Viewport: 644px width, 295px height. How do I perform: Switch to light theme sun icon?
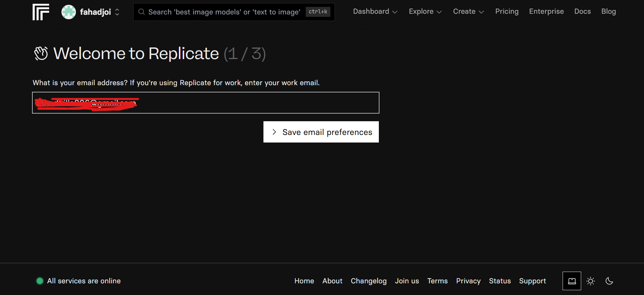click(x=590, y=281)
